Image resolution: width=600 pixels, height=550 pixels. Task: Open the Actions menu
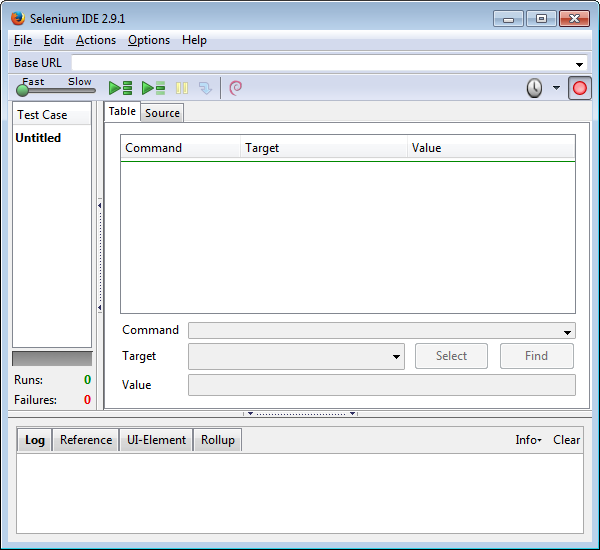point(96,40)
